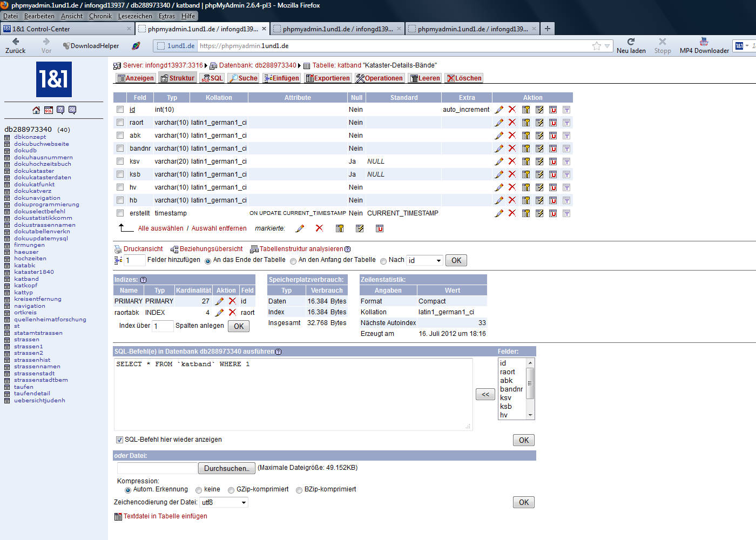
Task: Open the Exportieren tab
Action: point(328,78)
